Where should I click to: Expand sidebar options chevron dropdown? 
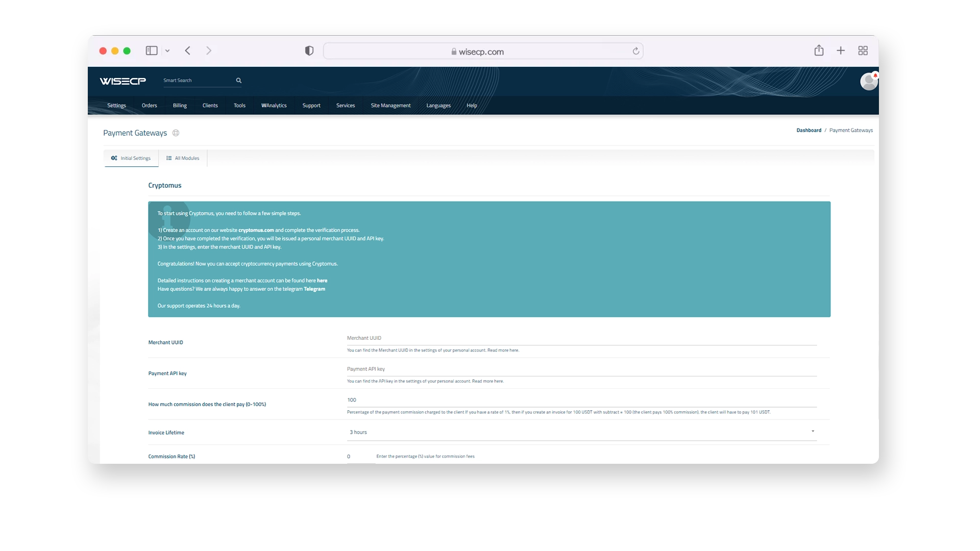[167, 51]
